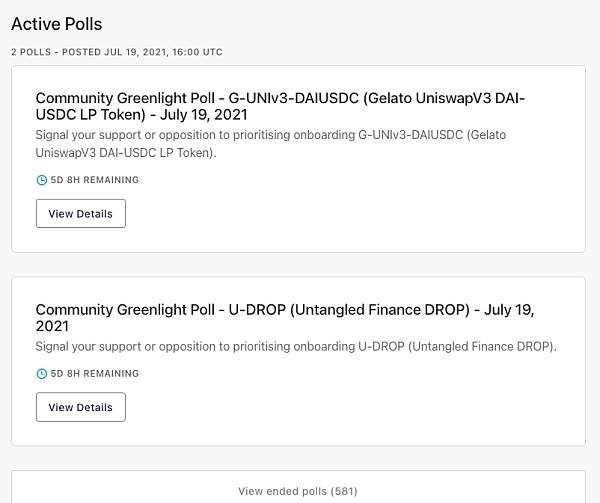
Task: Click the clock icon on U-DROP poll
Action: 42,374
